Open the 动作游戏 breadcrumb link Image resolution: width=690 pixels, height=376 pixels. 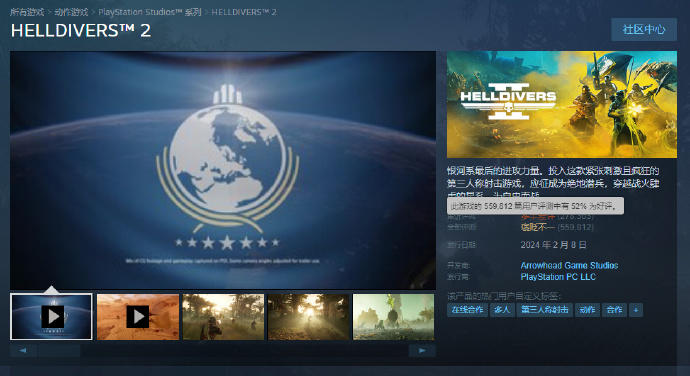click(x=71, y=12)
